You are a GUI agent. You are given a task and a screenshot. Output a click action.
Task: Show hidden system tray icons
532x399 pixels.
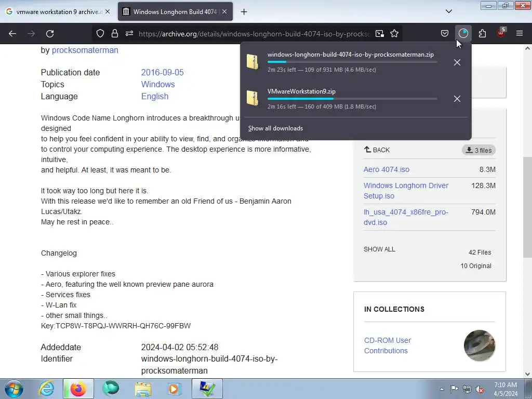pos(442,389)
